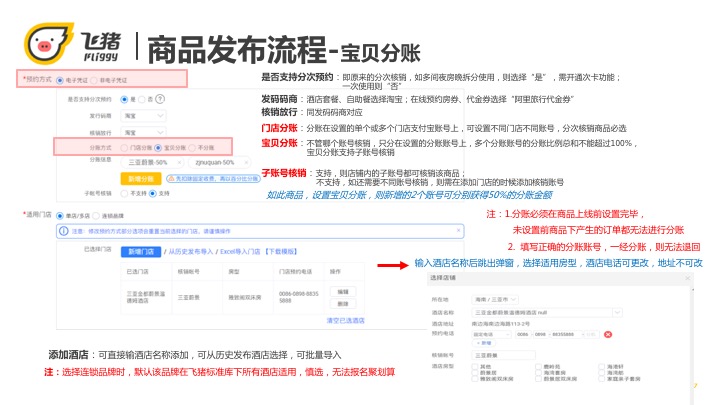The width and height of the screenshot is (720, 405).
Task: Click the warning tip about fixed fee deduction
Action: pos(213,178)
